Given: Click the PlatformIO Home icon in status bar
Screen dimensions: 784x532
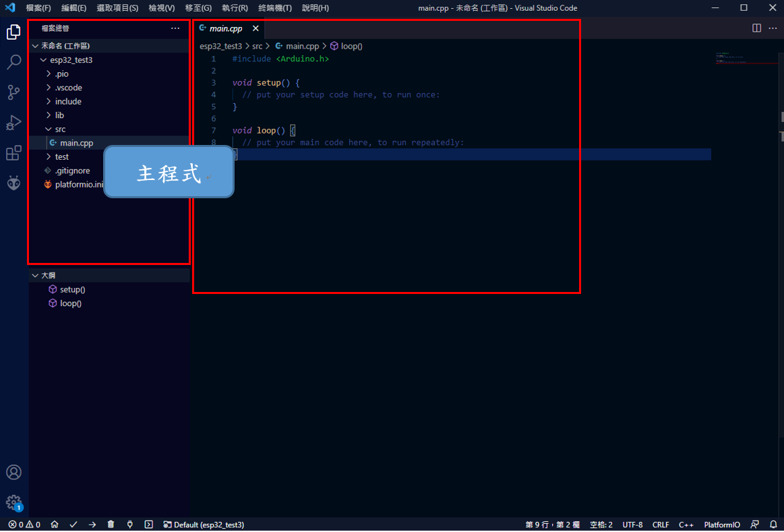Looking at the screenshot, I should [55, 525].
